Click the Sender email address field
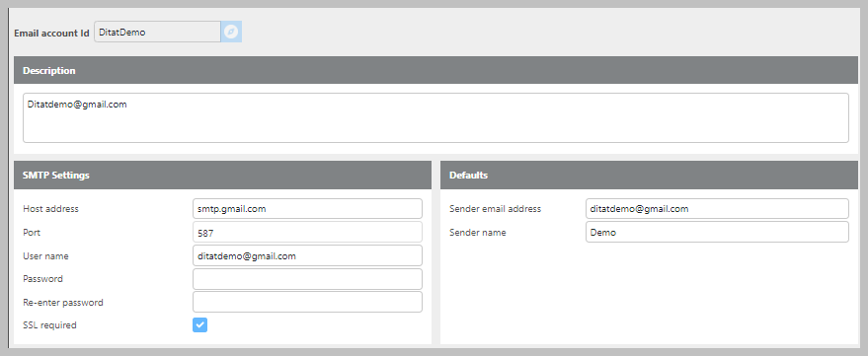This screenshot has height=356, width=868. 717,209
